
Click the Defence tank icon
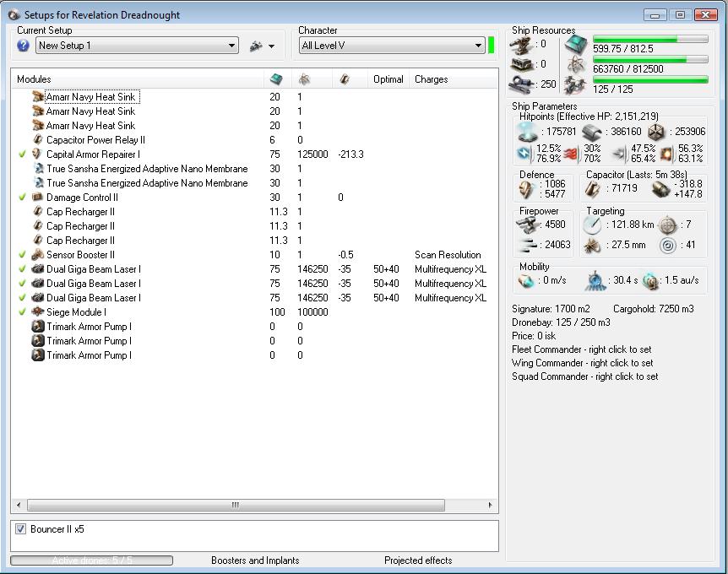[526, 189]
